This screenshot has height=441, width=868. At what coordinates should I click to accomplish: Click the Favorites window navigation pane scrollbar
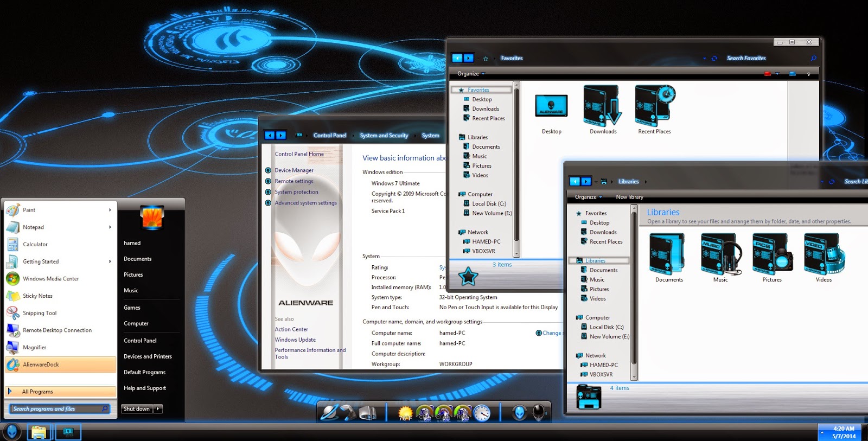(x=516, y=169)
